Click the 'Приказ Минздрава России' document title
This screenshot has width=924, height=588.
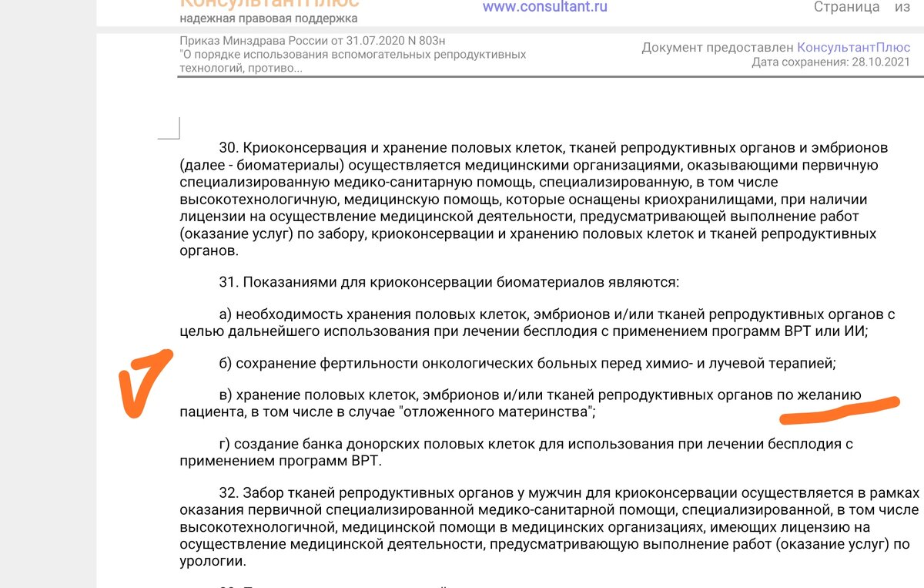coord(313,41)
